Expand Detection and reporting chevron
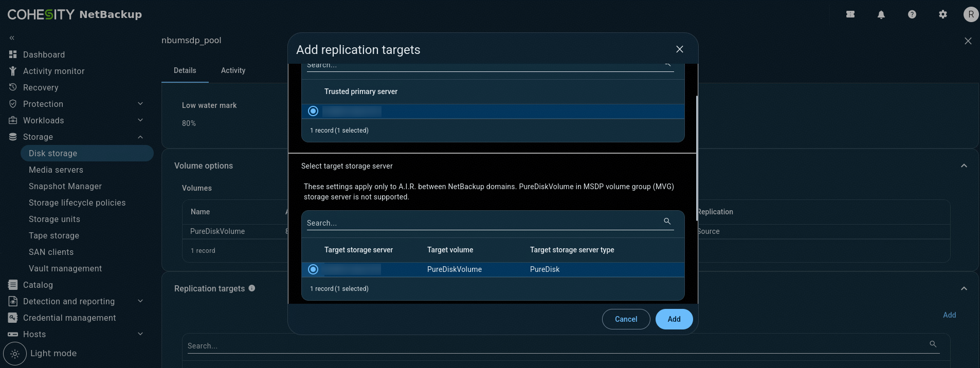The height and width of the screenshot is (368, 980). [x=140, y=301]
